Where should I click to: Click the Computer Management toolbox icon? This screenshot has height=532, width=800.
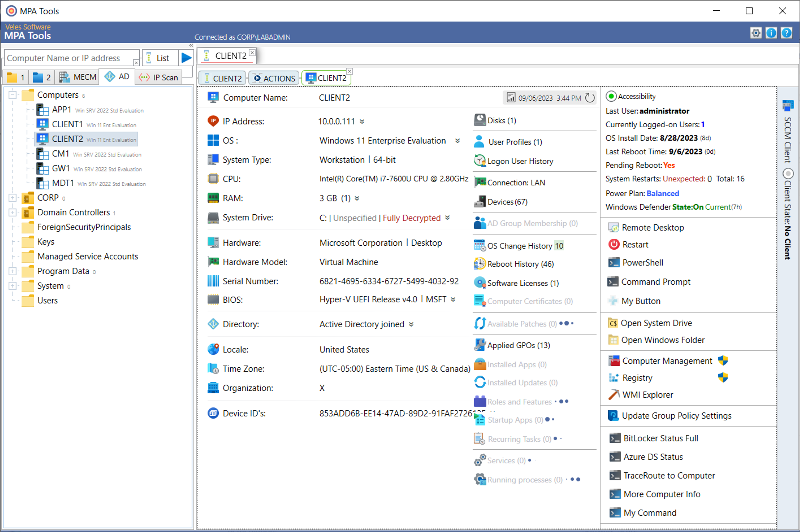pyautogui.click(x=614, y=361)
